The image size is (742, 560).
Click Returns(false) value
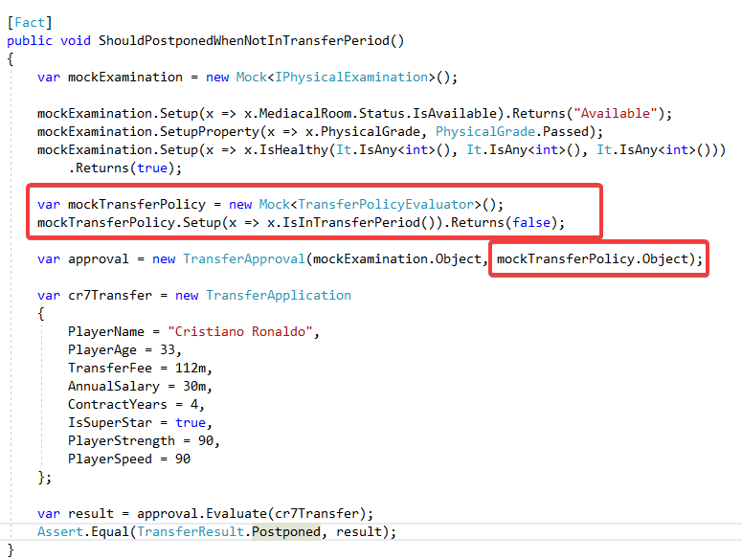click(x=531, y=222)
